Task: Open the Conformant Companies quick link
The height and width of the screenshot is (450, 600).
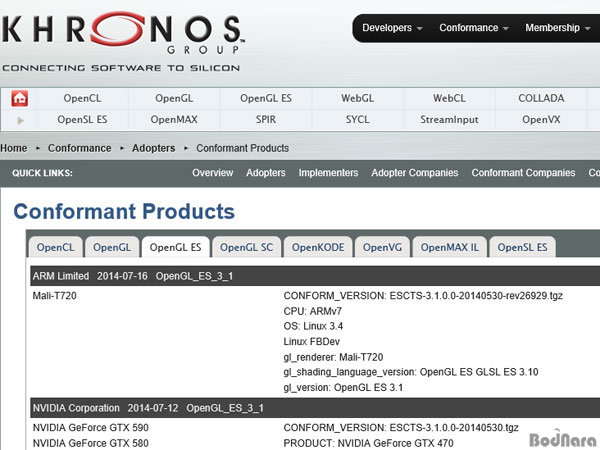Action: [523, 173]
